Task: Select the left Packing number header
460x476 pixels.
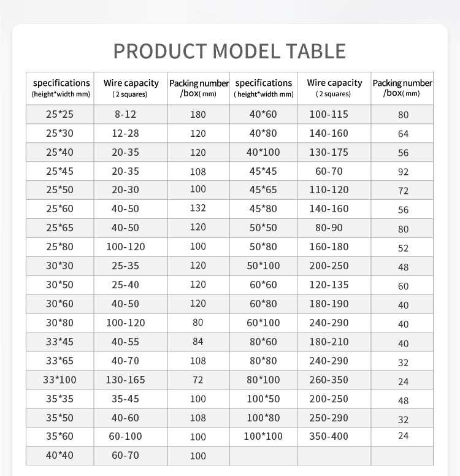Action: pos(199,88)
